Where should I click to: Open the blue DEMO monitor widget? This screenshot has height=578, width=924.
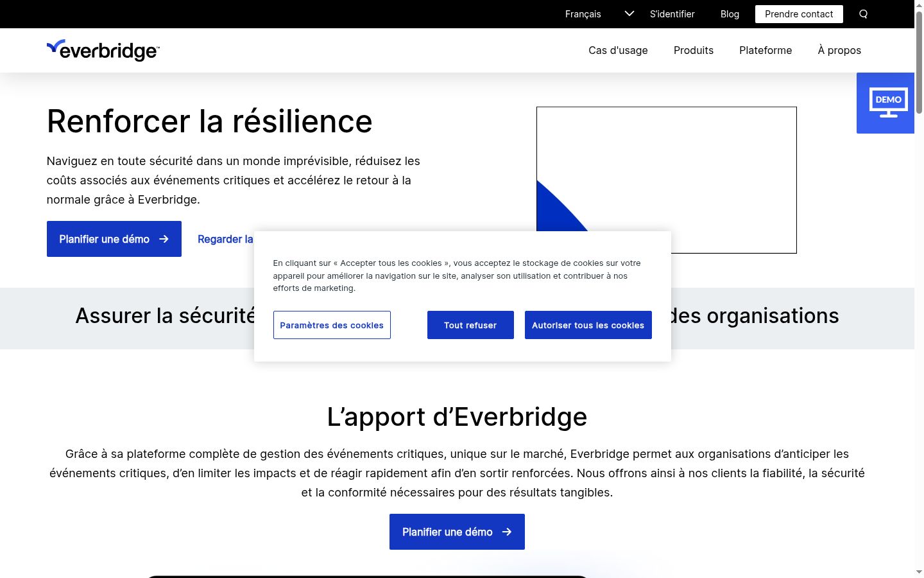[886, 103]
